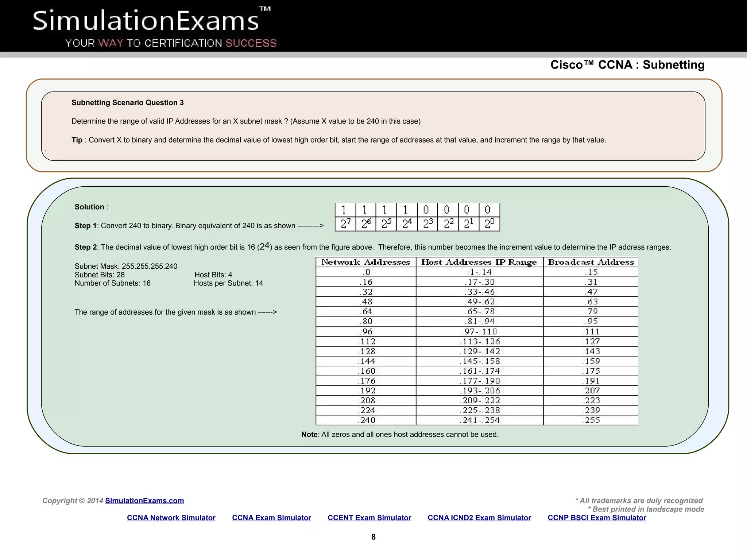
Task: Click the 'Network Addresses' column header
Action: [x=366, y=262]
